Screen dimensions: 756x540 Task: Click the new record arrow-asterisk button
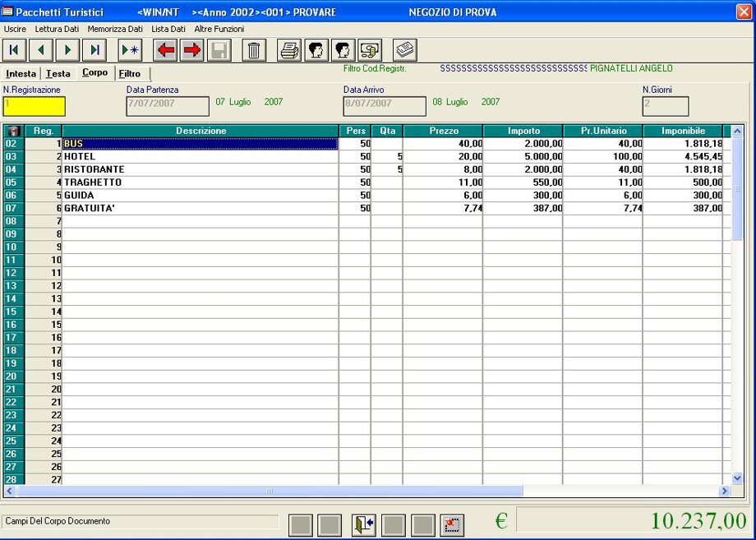[130, 50]
